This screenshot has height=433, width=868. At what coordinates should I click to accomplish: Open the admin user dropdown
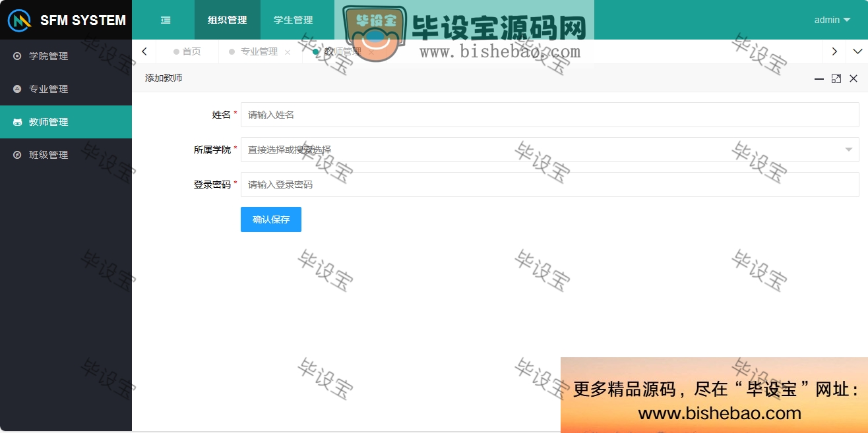pyautogui.click(x=832, y=20)
